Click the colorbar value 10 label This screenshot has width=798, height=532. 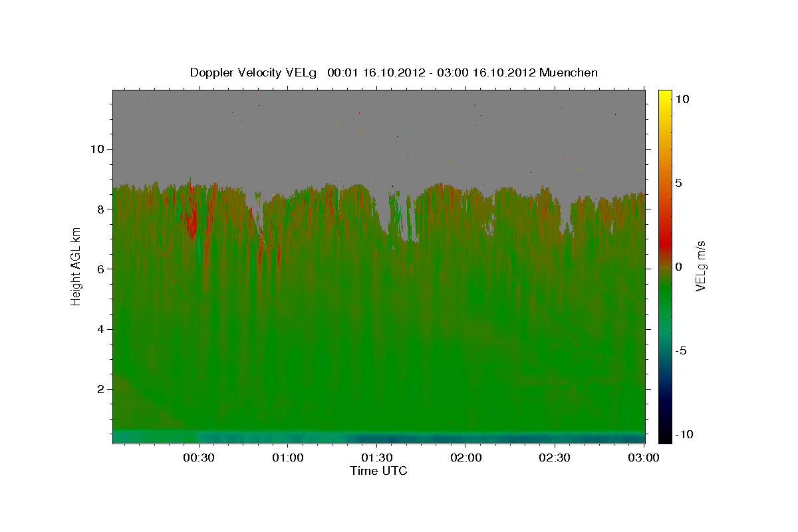click(682, 99)
